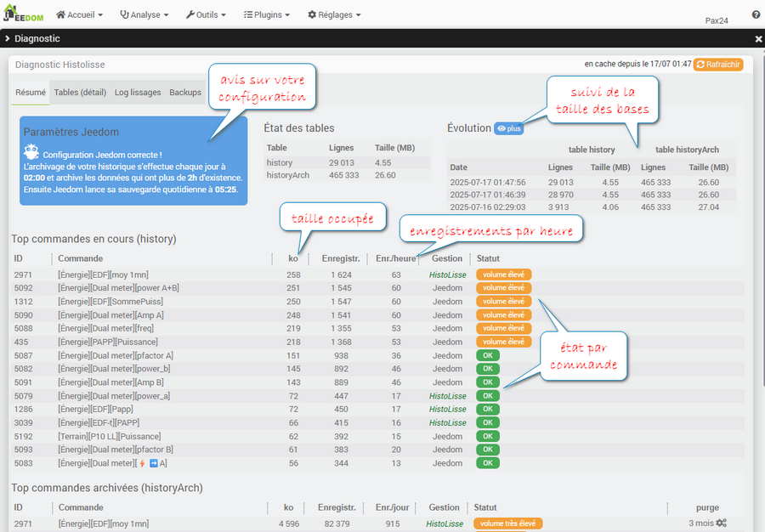Click the history row in État des tables
This screenshot has width=765, height=532.
pos(347,163)
